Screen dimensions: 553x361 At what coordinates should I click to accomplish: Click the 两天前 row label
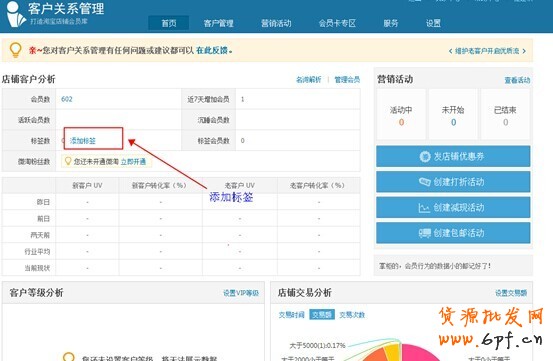[40, 235]
